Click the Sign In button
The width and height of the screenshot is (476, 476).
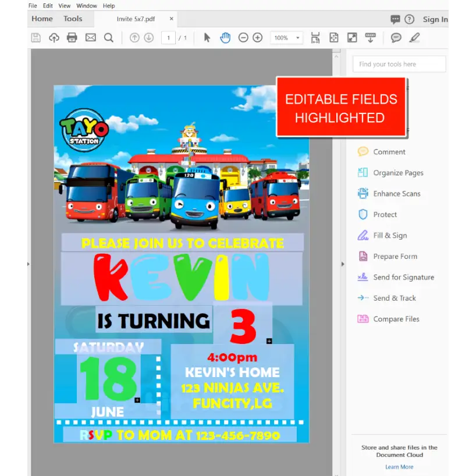tap(436, 19)
